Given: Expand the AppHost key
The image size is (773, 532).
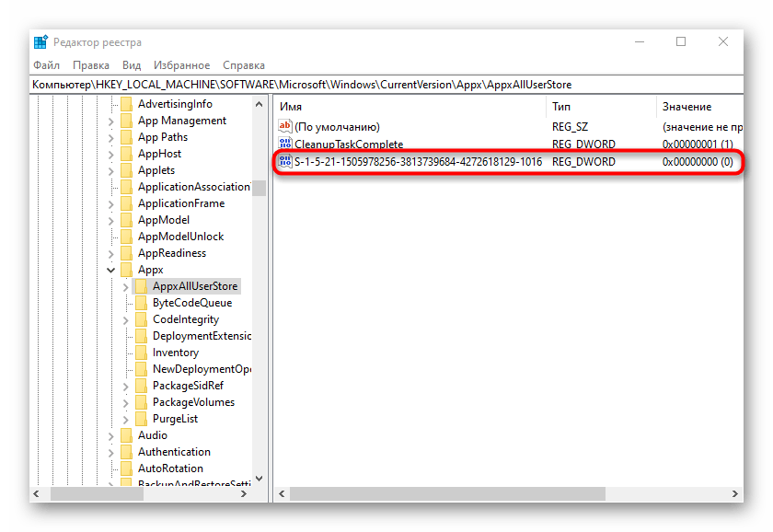Looking at the screenshot, I should coord(111,155).
